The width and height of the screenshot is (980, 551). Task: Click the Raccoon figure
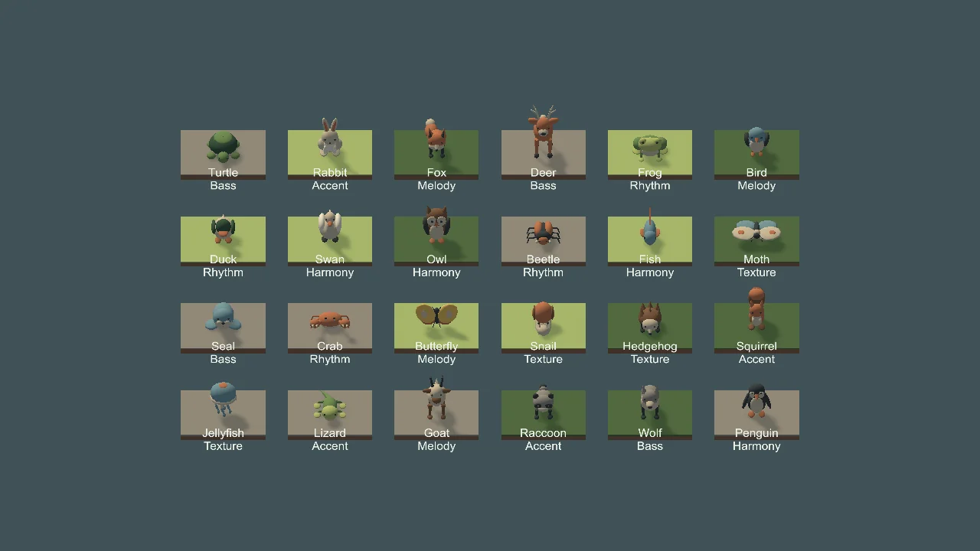pyautogui.click(x=543, y=402)
